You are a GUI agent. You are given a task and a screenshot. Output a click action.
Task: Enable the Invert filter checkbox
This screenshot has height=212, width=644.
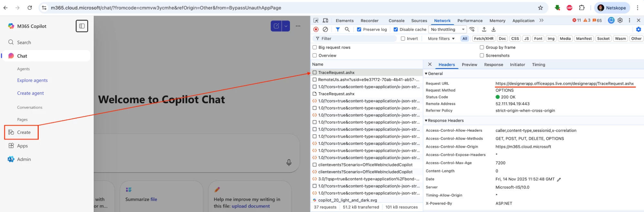(403, 38)
